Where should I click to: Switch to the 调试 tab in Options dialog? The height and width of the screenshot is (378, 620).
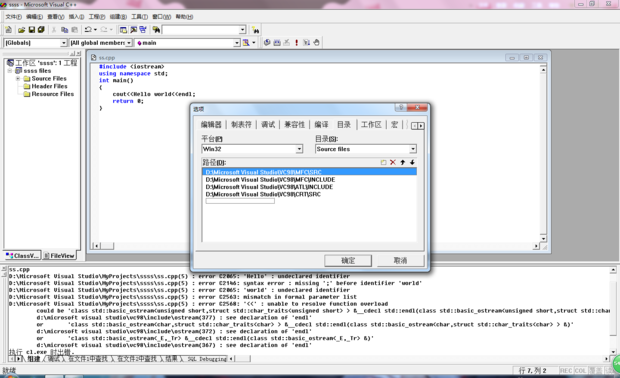pyautogui.click(x=268, y=125)
